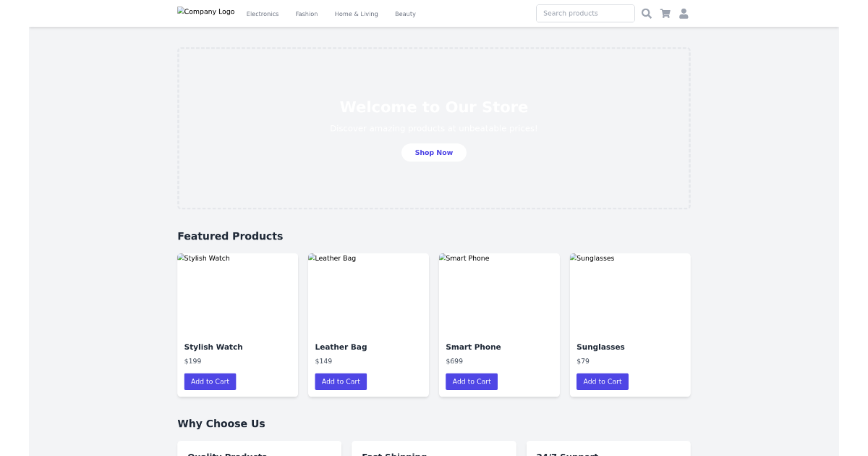This screenshot has width=868, height=456.
Task: Click the Company Logo
Action: [x=205, y=12]
